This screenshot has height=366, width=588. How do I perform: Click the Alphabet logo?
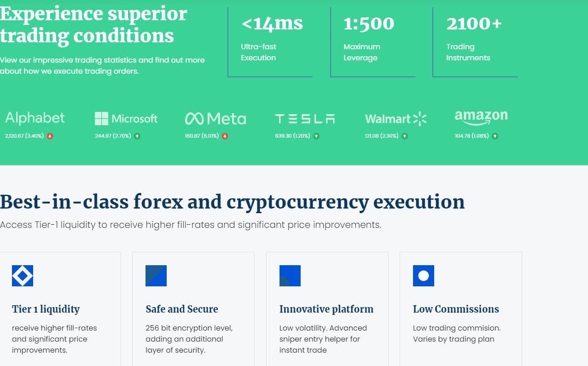pyautogui.click(x=35, y=118)
